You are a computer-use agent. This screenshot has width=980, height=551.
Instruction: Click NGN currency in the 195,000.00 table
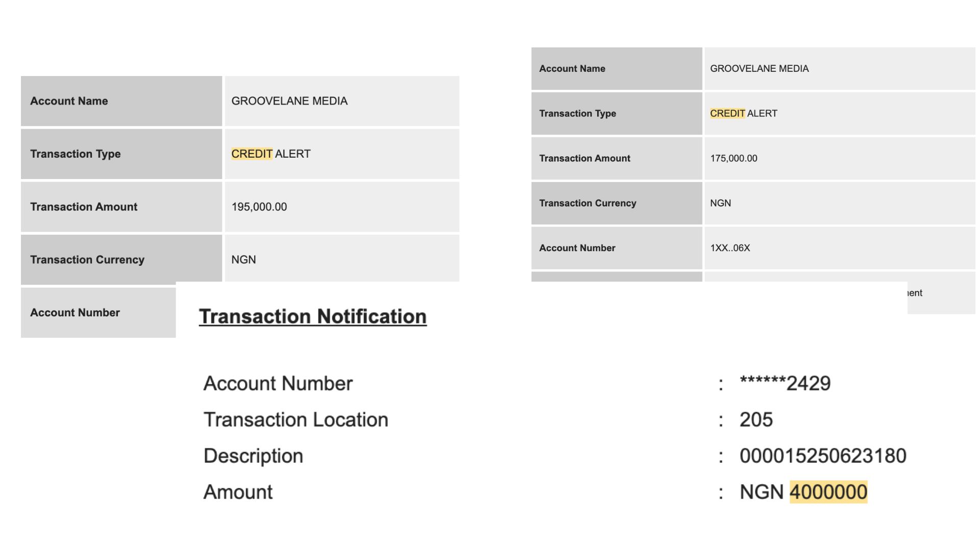pyautogui.click(x=243, y=260)
